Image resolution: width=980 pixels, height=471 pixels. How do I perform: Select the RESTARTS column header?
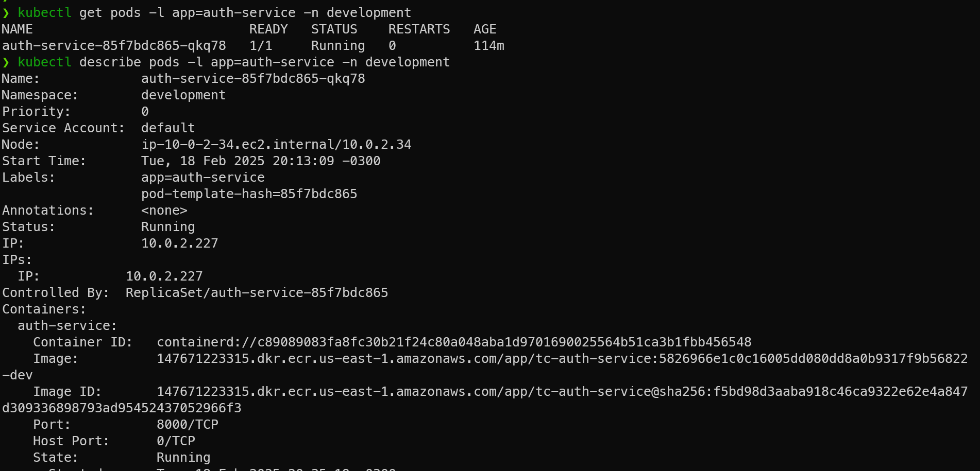pos(419,29)
